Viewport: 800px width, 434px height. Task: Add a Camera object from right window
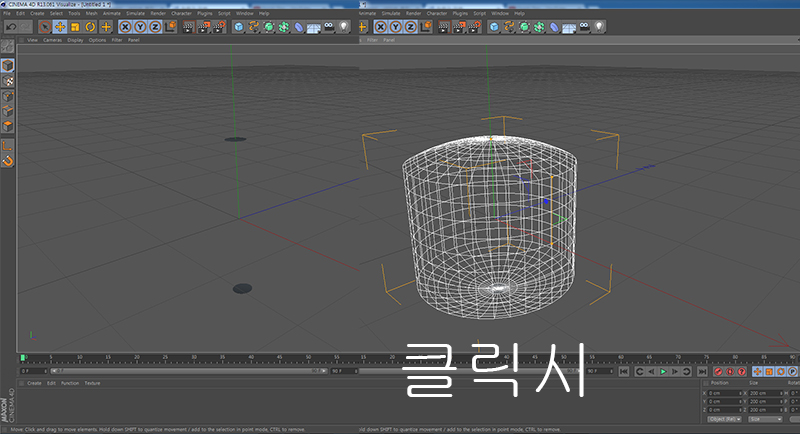tap(584, 27)
